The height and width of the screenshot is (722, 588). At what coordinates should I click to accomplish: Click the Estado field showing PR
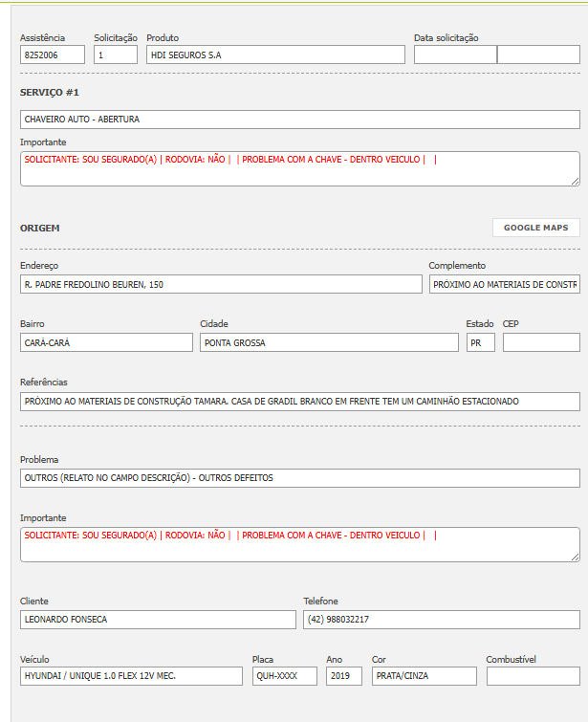click(x=480, y=342)
